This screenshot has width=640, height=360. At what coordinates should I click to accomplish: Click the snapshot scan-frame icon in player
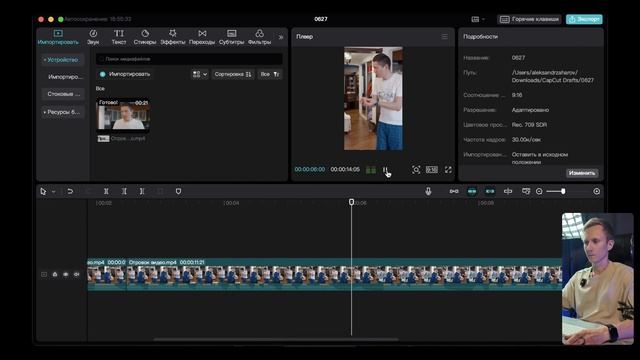(416, 170)
